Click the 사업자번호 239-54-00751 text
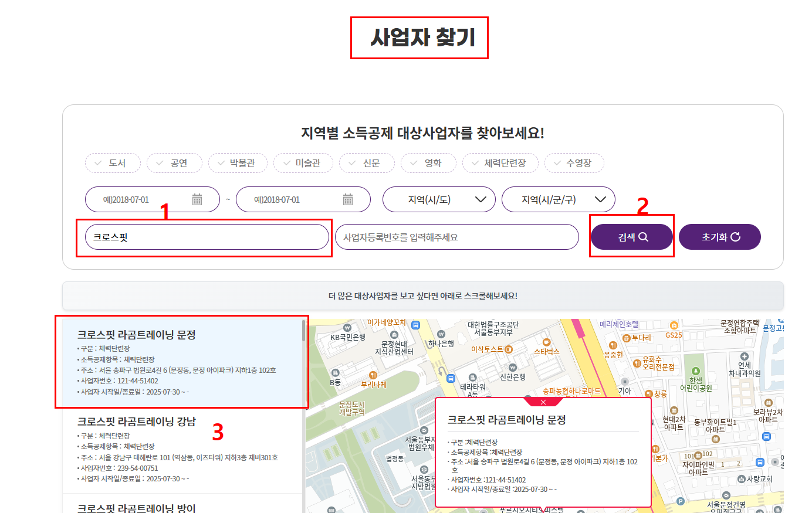812x513 pixels. coord(119,468)
